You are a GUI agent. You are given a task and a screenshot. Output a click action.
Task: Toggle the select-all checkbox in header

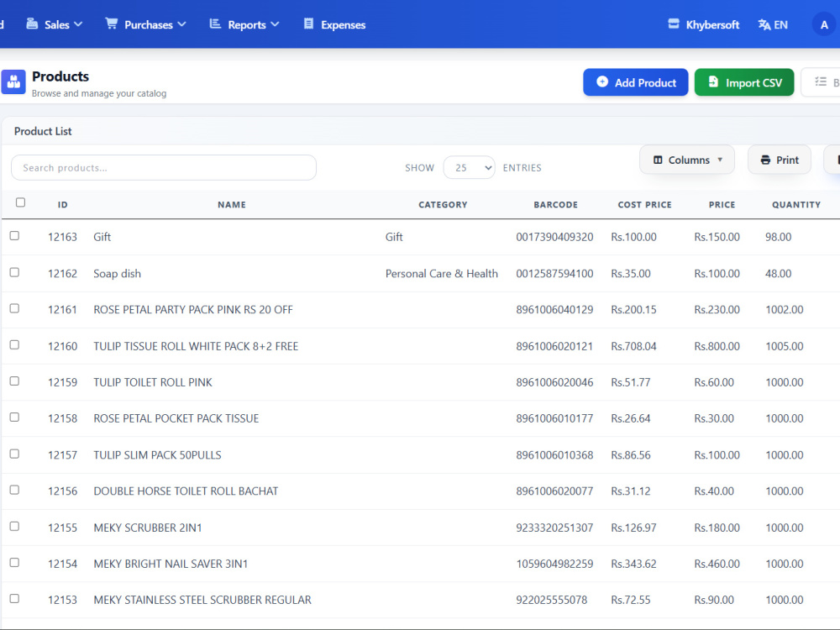pyautogui.click(x=20, y=202)
